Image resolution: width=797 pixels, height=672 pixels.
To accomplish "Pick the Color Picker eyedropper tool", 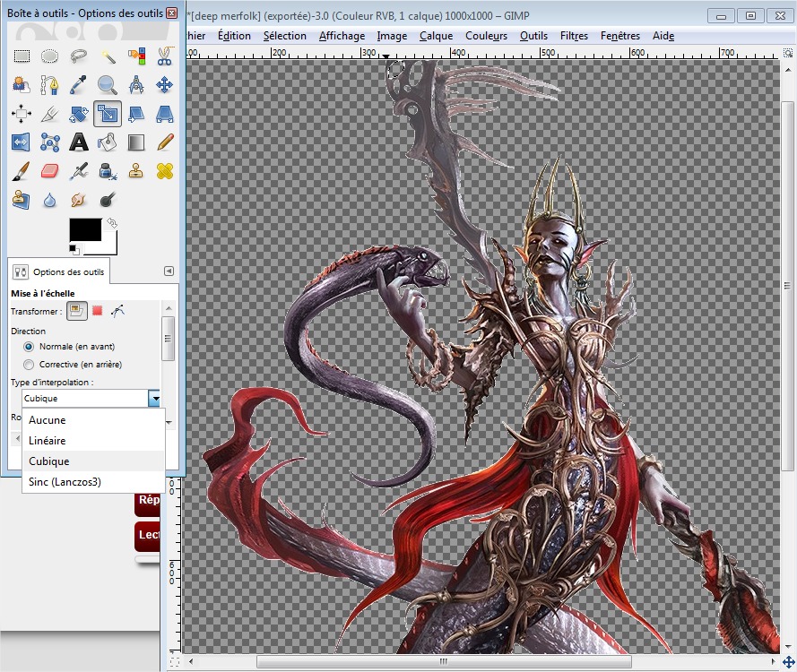I will tap(79, 85).
